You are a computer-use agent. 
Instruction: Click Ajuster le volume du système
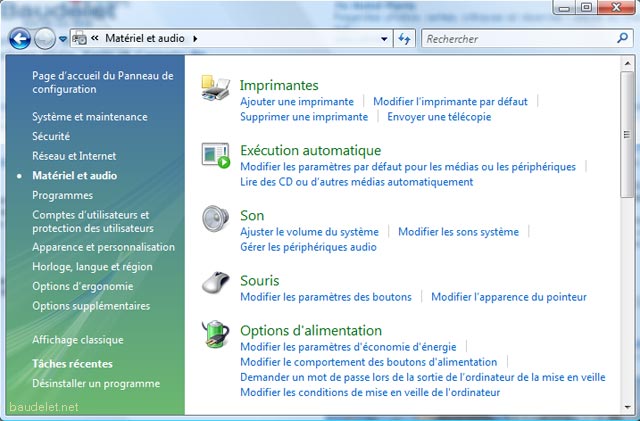tap(309, 232)
